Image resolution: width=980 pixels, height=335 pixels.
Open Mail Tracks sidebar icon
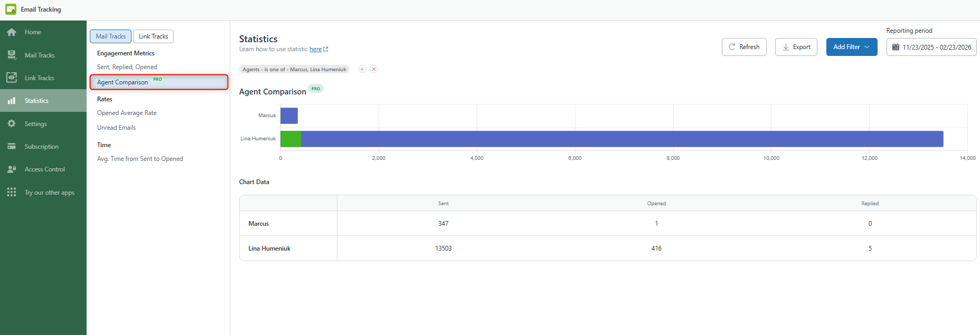point(12,55)
